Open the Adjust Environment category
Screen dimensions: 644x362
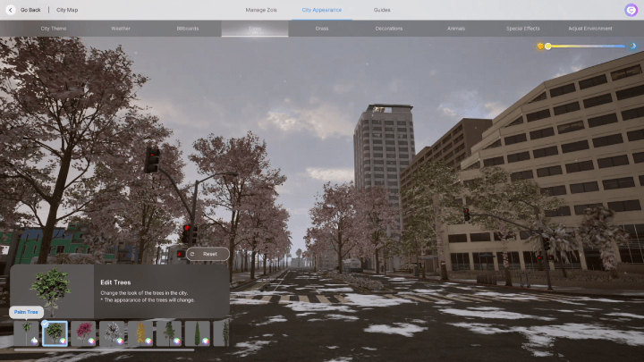(590, 29)
